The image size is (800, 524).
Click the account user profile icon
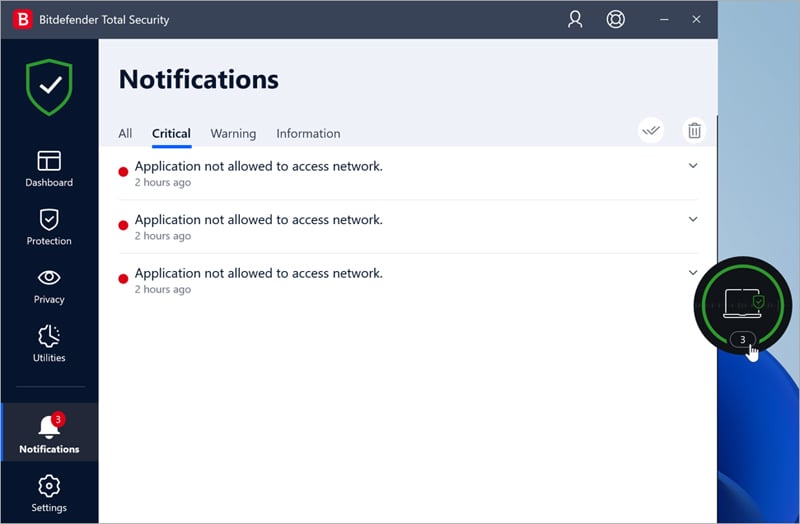(x=575, y=19)
